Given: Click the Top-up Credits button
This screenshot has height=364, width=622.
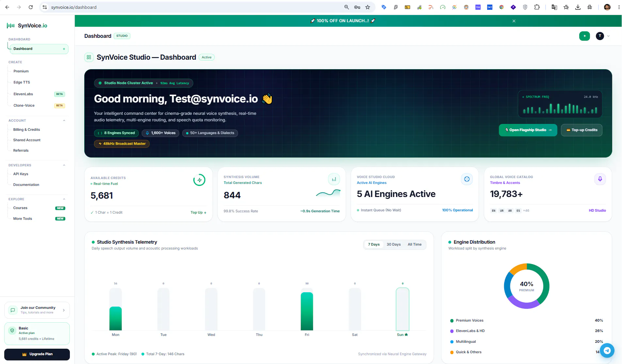Looking at the screenshot, I should (582, 130).
